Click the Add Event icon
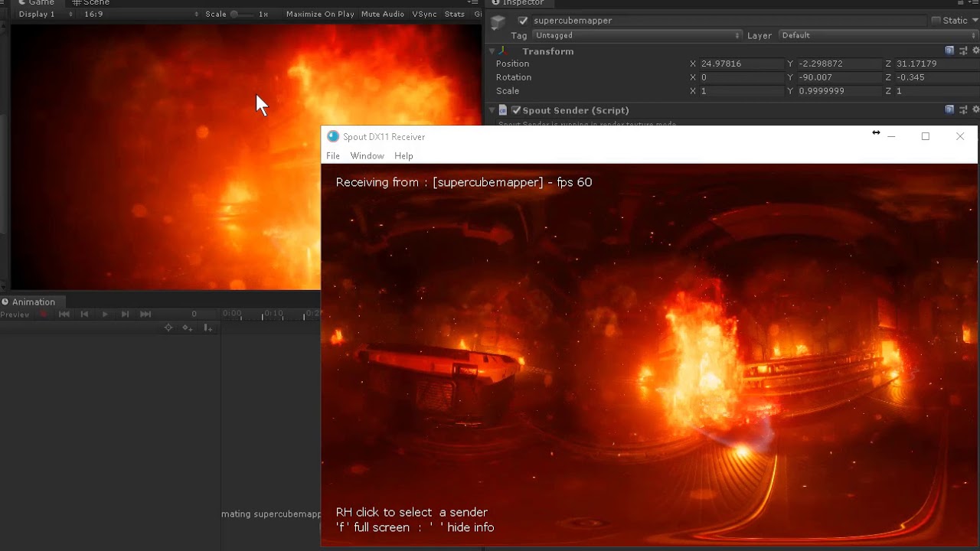980x551 pixels. pos(207,328)
